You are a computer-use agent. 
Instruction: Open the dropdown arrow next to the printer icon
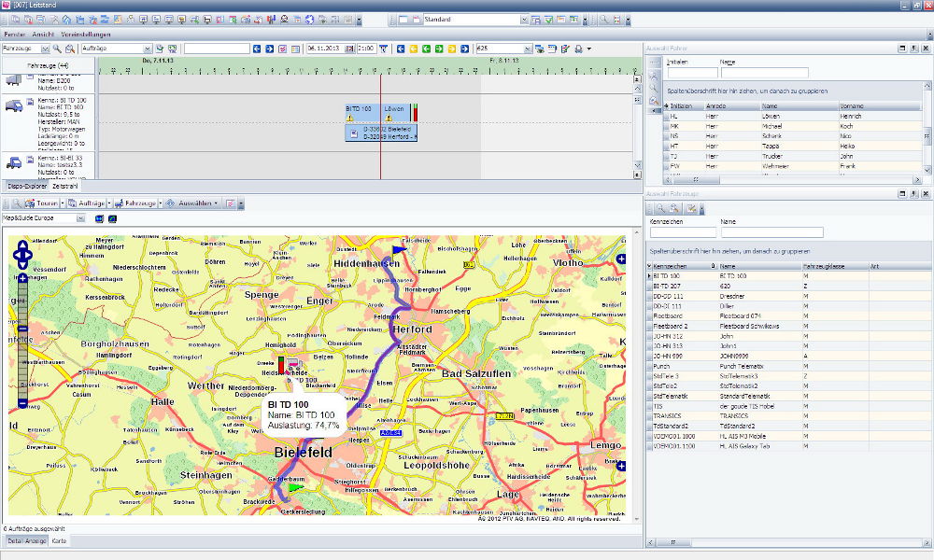pos(589,49)
